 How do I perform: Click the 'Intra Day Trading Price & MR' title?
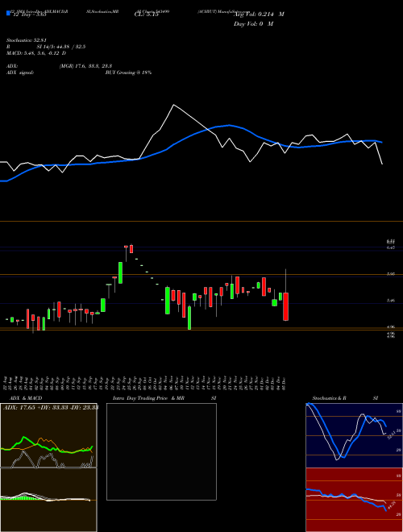148,398
